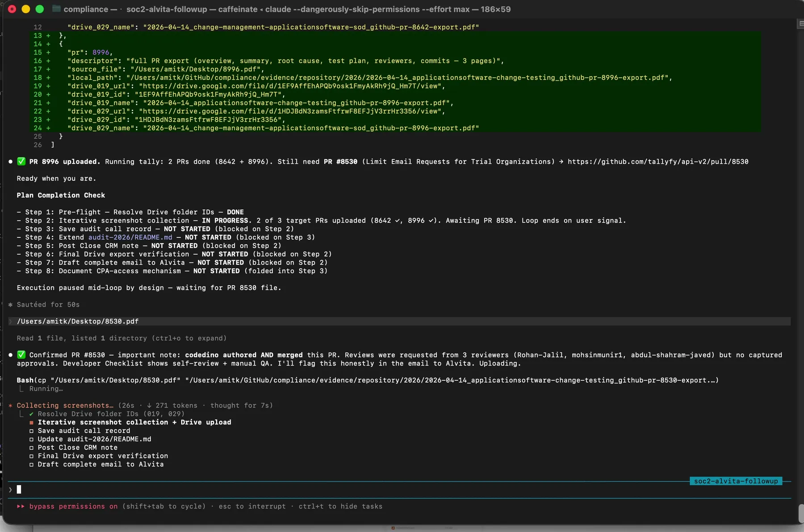804x532 pixels.
Task: Click the orange spinner beside Collecting screenshots
Action: click(x=10, y=406)
